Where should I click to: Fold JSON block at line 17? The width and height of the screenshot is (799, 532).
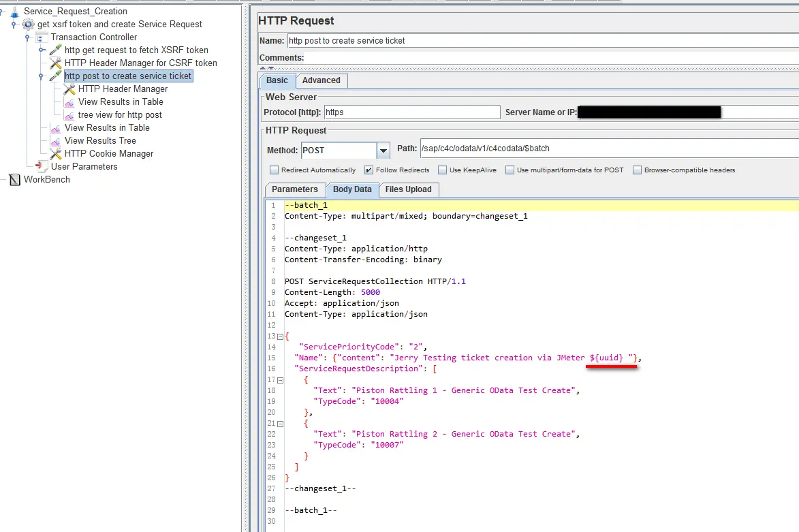[x=280, y=380]
